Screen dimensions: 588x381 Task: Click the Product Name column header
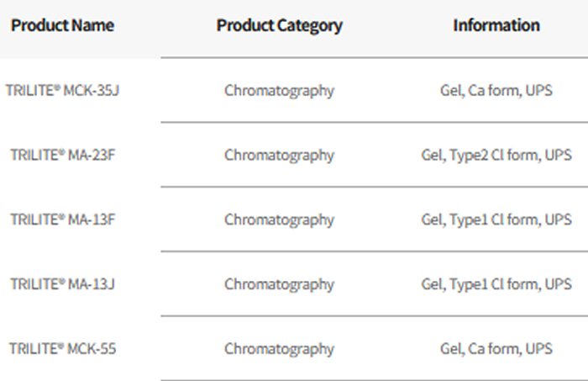[62, 25]
